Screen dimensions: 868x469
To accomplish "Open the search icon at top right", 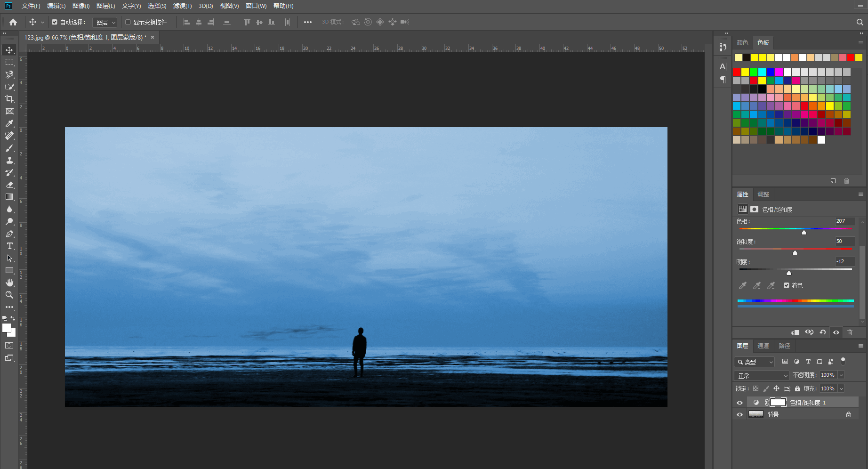I will pos(860,22).
